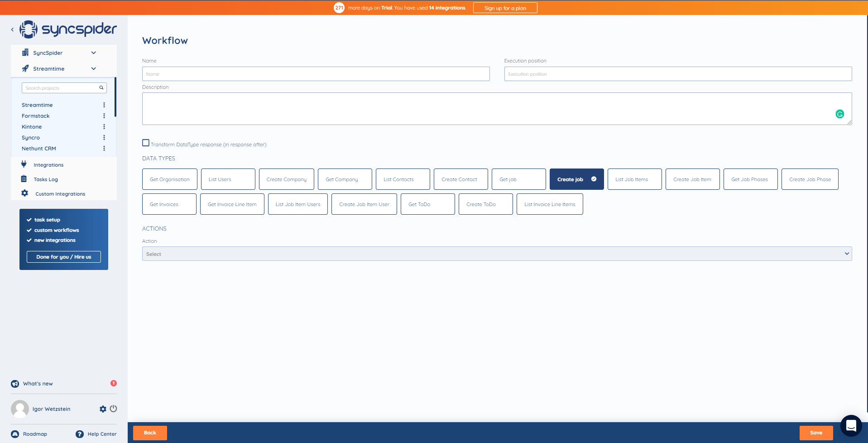Focus the Execution position input field
The width and height of the screenshot is (868, 443).
678,74
